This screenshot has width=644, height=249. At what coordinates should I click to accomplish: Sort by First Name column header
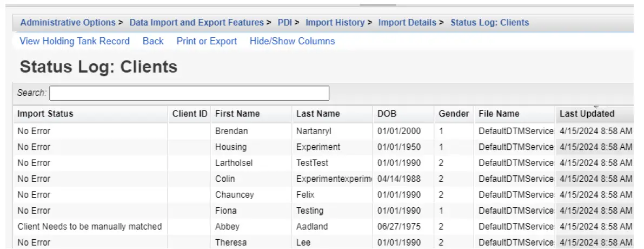pos(252,114)
